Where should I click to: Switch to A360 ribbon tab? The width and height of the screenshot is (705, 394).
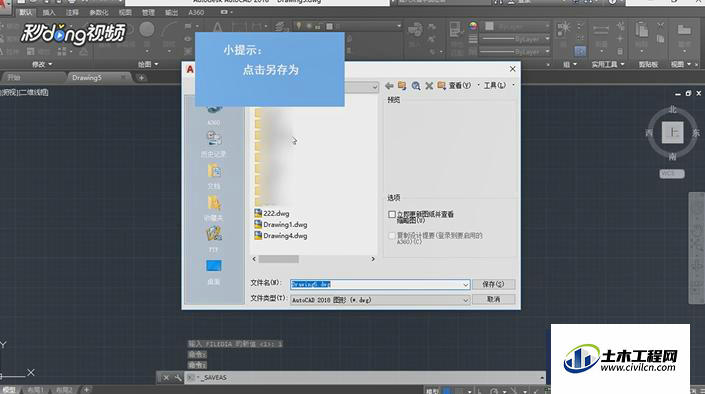click(196, 13)
